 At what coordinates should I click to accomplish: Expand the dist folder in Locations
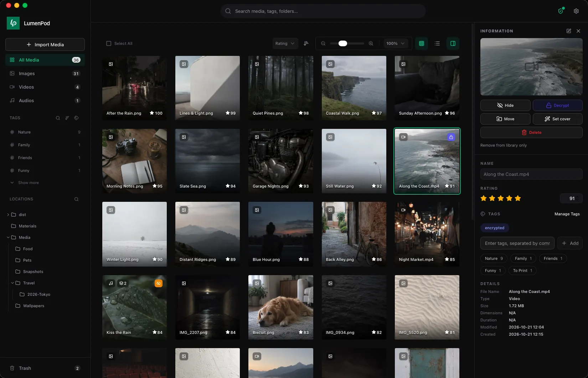pos(8,215)
